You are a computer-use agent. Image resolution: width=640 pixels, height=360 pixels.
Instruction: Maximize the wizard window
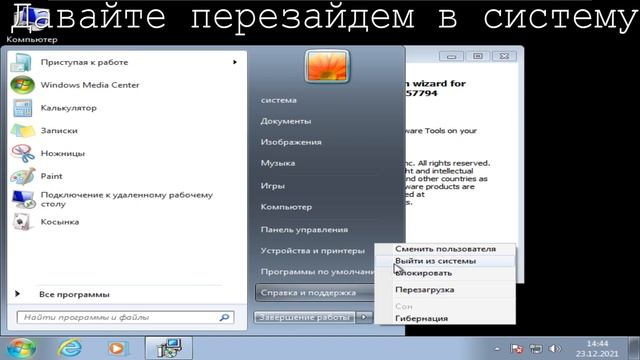(x=478, y=56)
